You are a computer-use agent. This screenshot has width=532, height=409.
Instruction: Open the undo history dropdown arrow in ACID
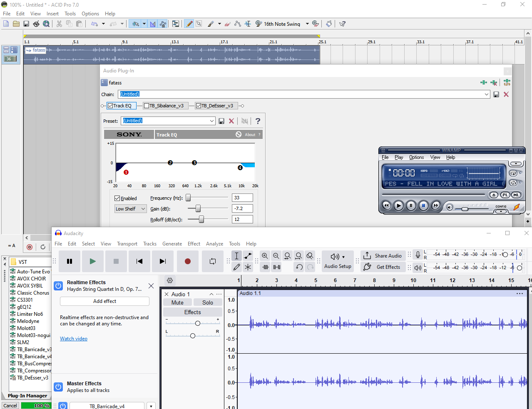(103, 24)
